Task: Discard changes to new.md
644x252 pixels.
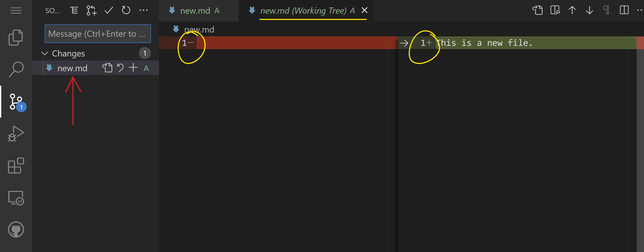Action: [x=121, y=68]
